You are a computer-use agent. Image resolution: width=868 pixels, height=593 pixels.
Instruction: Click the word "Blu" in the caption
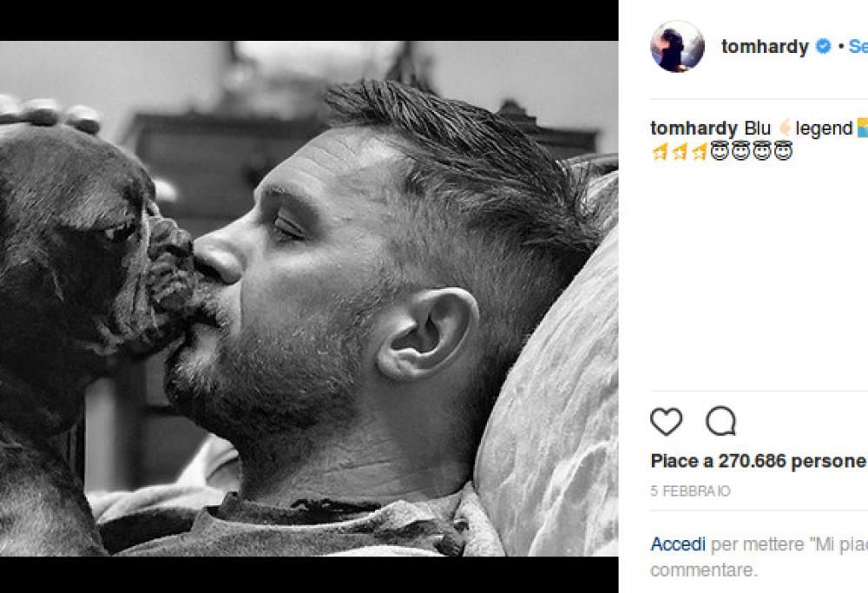pyautogui.click(x=758, y=128)
